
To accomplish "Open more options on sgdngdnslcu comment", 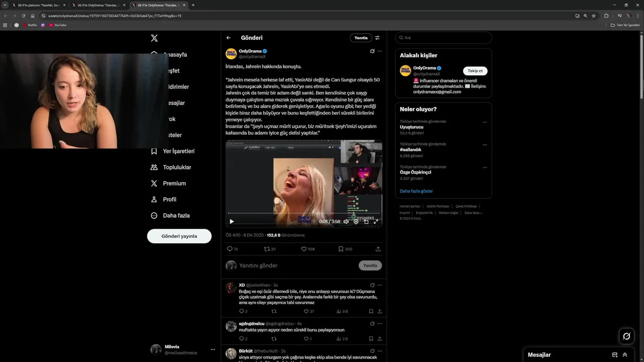I will point(380,324).
